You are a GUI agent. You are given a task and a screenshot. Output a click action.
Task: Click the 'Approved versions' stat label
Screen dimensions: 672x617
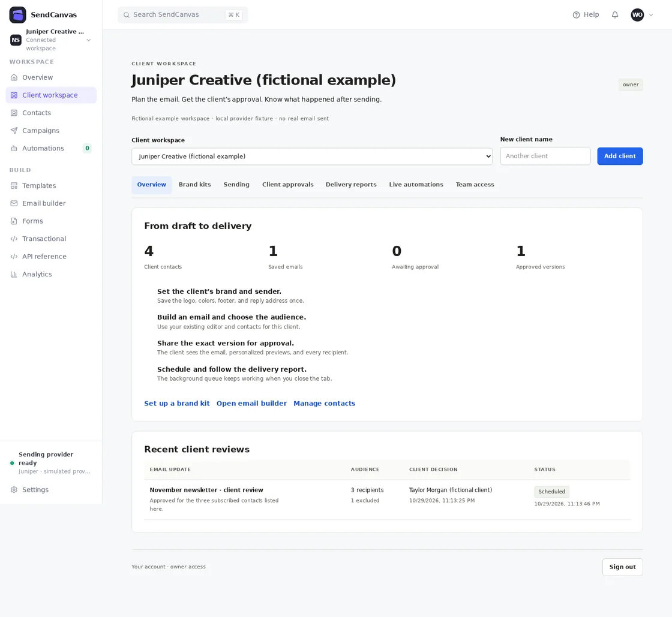[541, 267]
